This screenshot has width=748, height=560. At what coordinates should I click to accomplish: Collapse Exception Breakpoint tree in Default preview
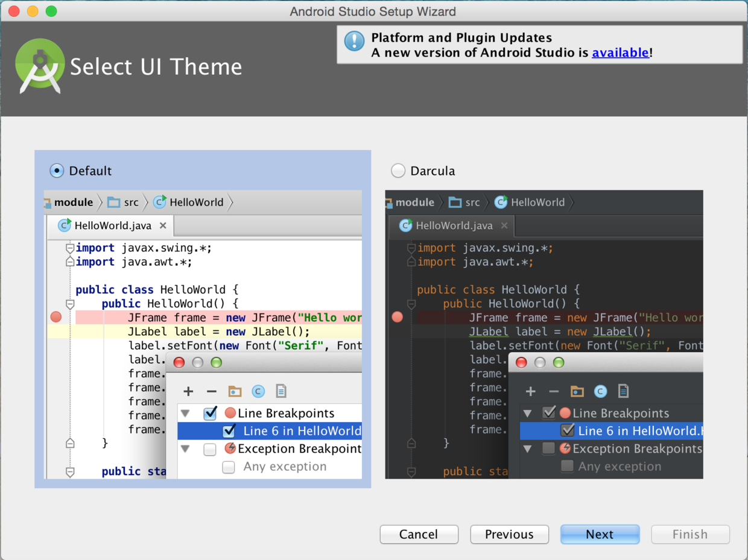coord(185,449)
